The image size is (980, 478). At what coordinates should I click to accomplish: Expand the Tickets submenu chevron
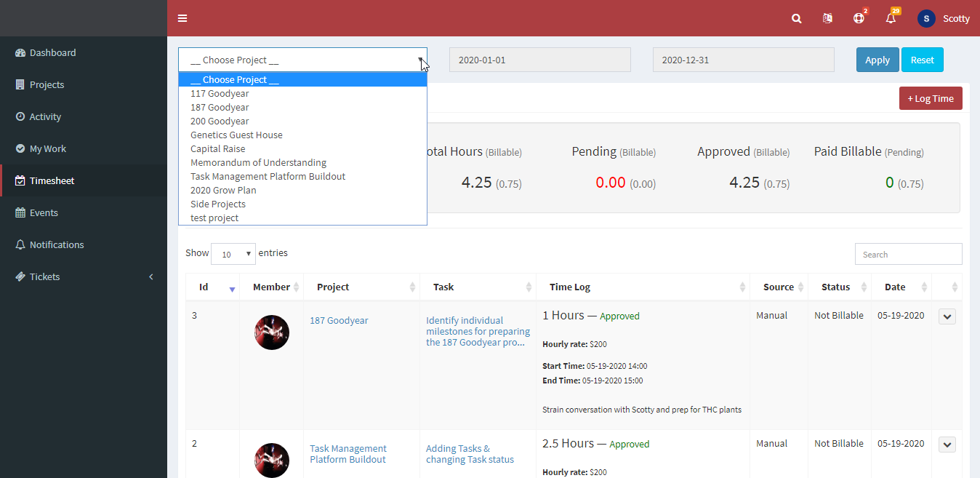(x=151, y=276)
